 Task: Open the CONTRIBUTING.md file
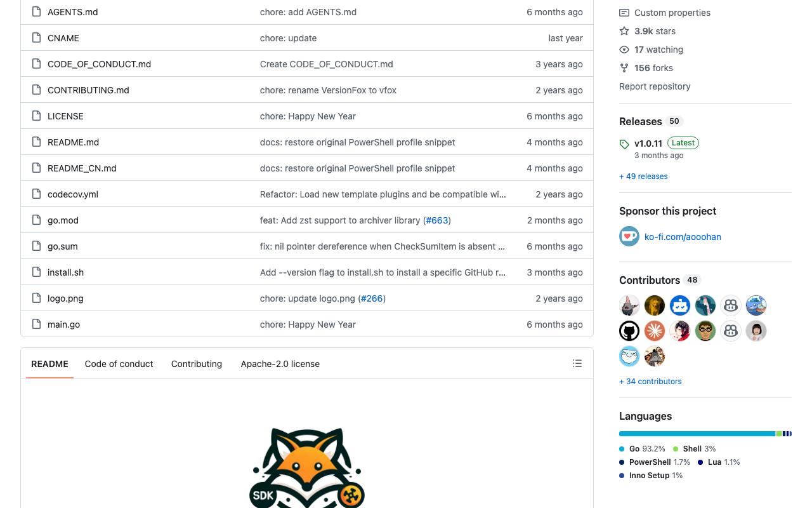88,90
